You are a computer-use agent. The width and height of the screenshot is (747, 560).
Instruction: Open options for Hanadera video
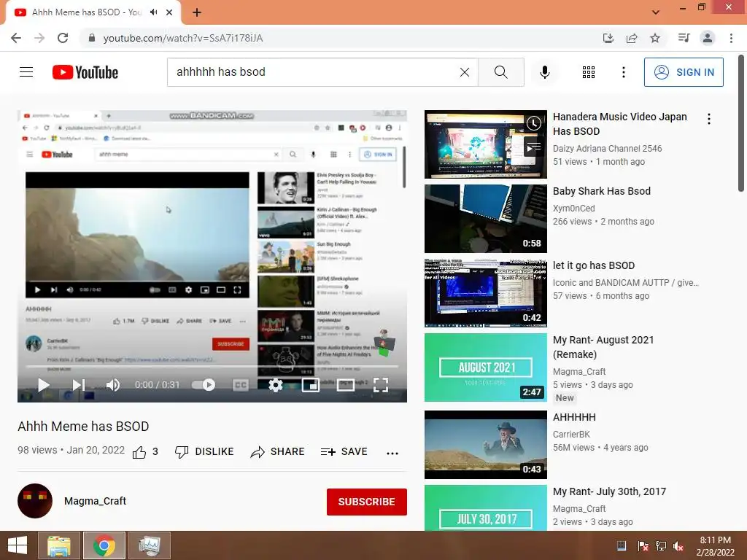(709, 119)
